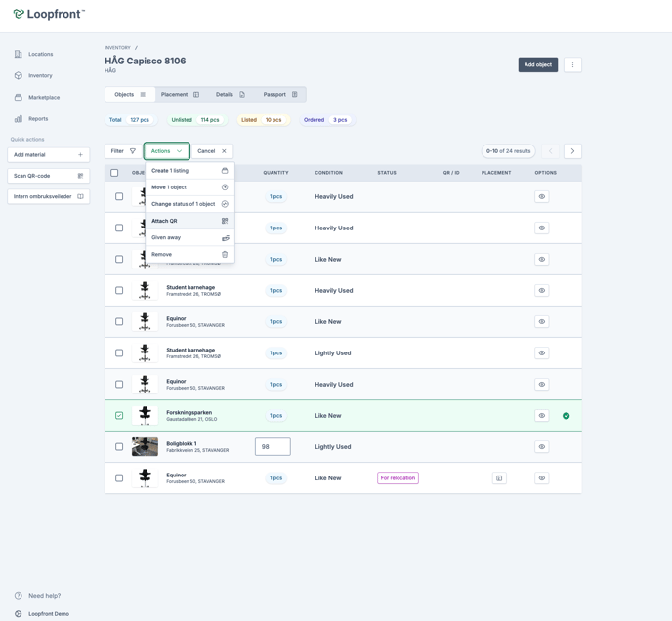Go to Inventory in the sidebar

click(33, 75)
